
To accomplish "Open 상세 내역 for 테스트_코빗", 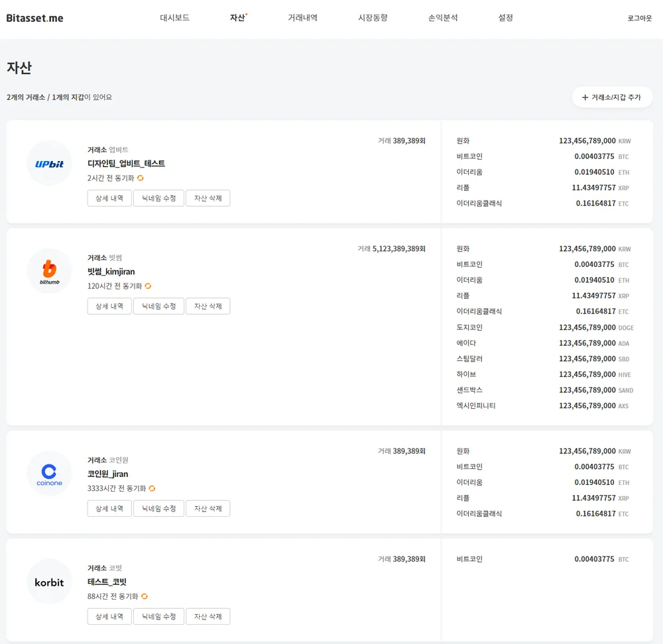I will click(x=109, y=616).
